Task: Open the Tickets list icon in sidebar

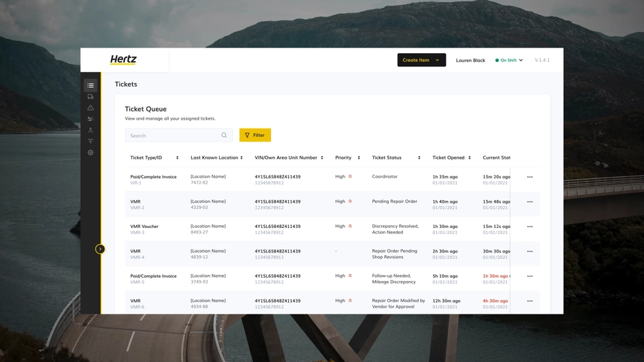Action: coord(91,85)
